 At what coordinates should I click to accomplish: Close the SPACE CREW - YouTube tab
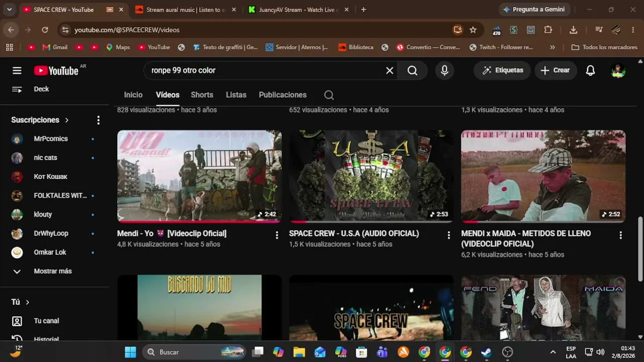[121, 10]
